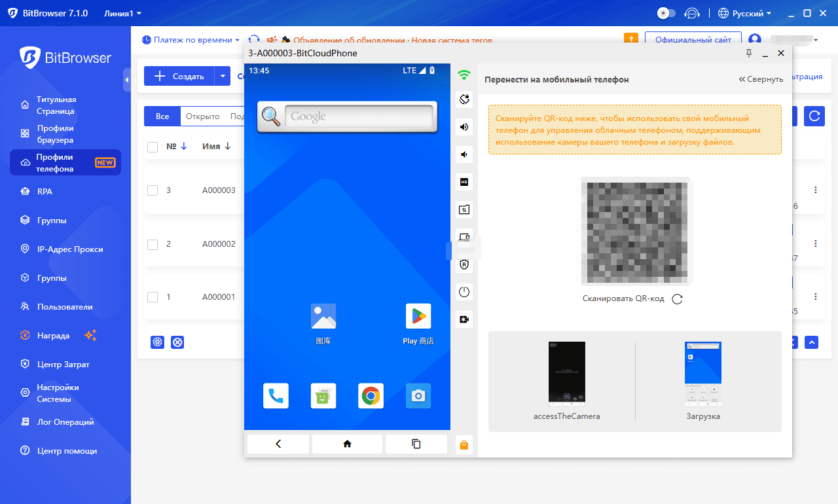
Task: Open Chrome on the cloud phone
Action: click(x=371, y=396)
